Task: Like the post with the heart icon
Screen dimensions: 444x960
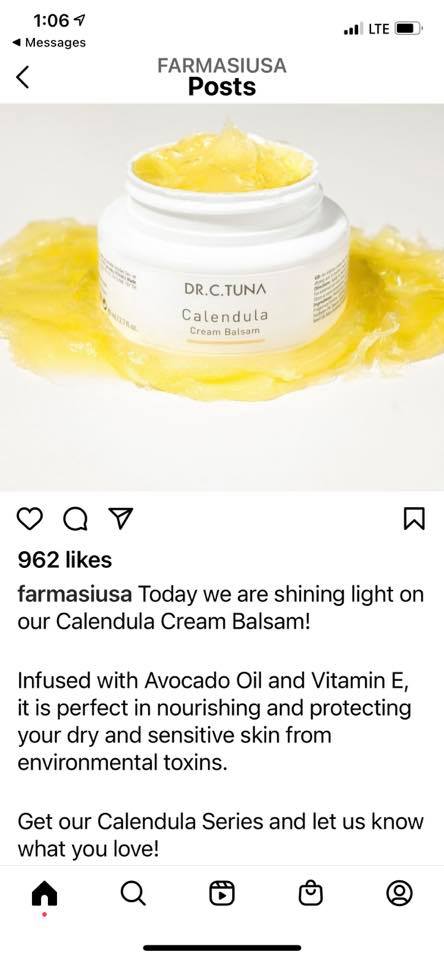Action: coord(29,519)
